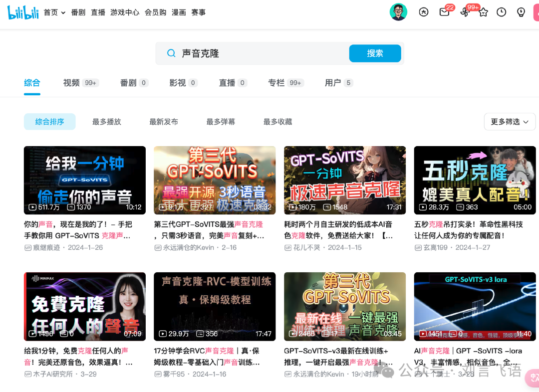Viewport: 539px width, 392px height.
Task: Open the 极速声音克隆 video thumbnail
Action: coord(345,181)
